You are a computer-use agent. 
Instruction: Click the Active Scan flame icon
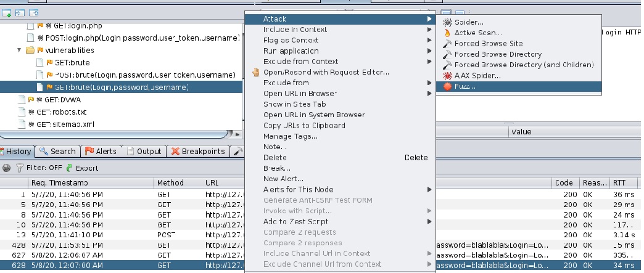click(x=447, y=33)
